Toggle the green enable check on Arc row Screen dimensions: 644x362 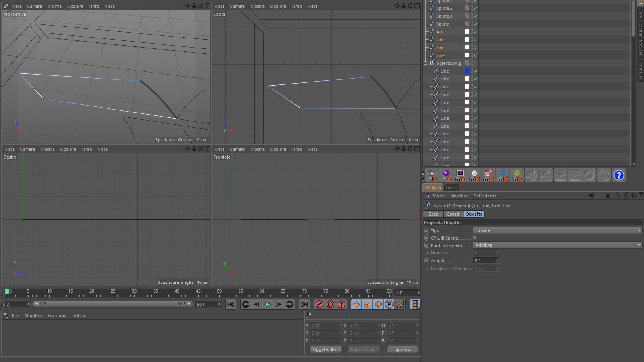click(x=476, y=32)
